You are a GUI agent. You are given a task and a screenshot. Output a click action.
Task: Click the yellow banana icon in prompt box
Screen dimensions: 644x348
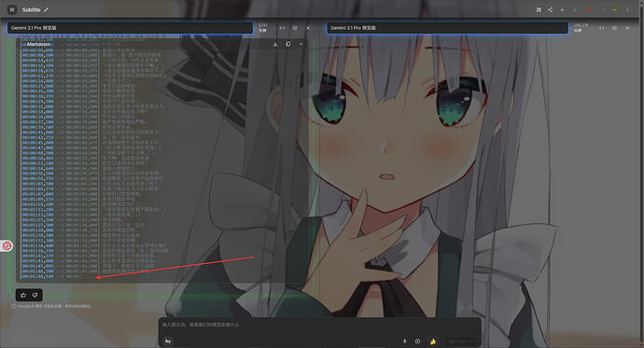coord(433,341)
